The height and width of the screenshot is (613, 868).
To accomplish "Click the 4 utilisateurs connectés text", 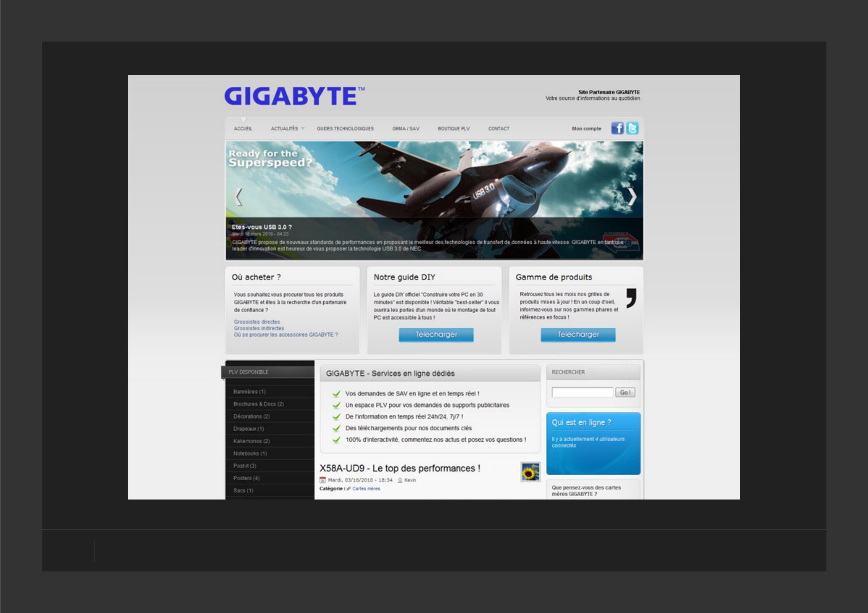I will [x=588, y=442].
